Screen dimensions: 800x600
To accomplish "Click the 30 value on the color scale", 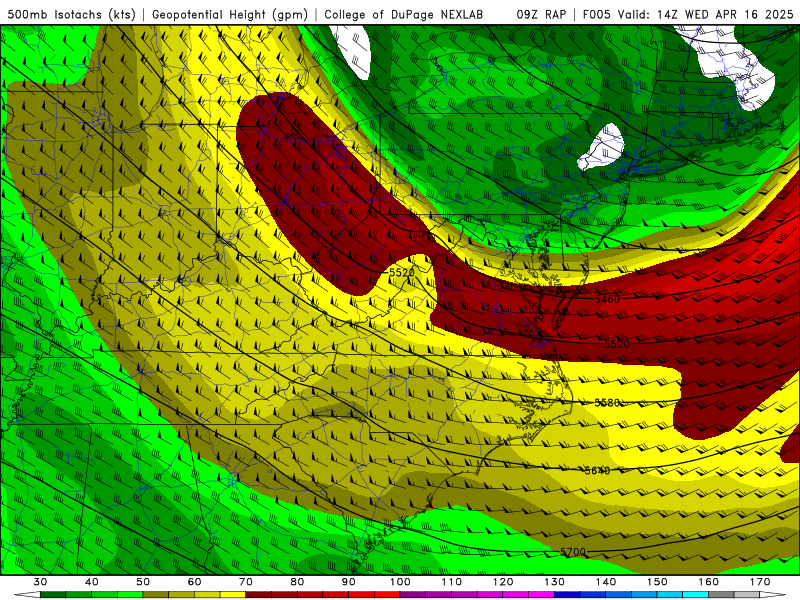I will tap(40, 582).
